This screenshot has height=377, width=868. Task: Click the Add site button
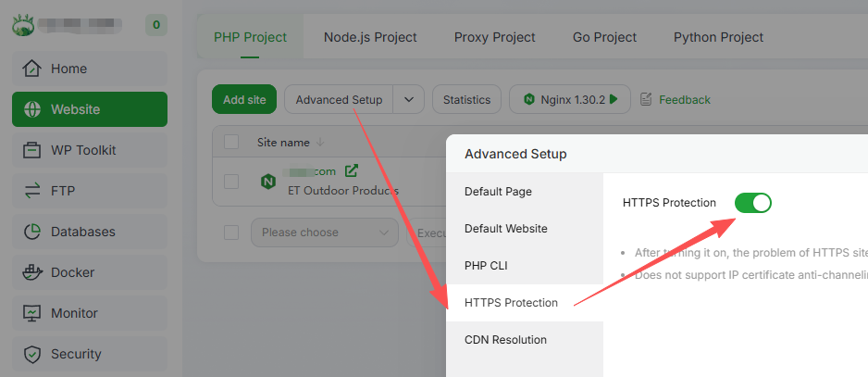(x=244, y=99)
